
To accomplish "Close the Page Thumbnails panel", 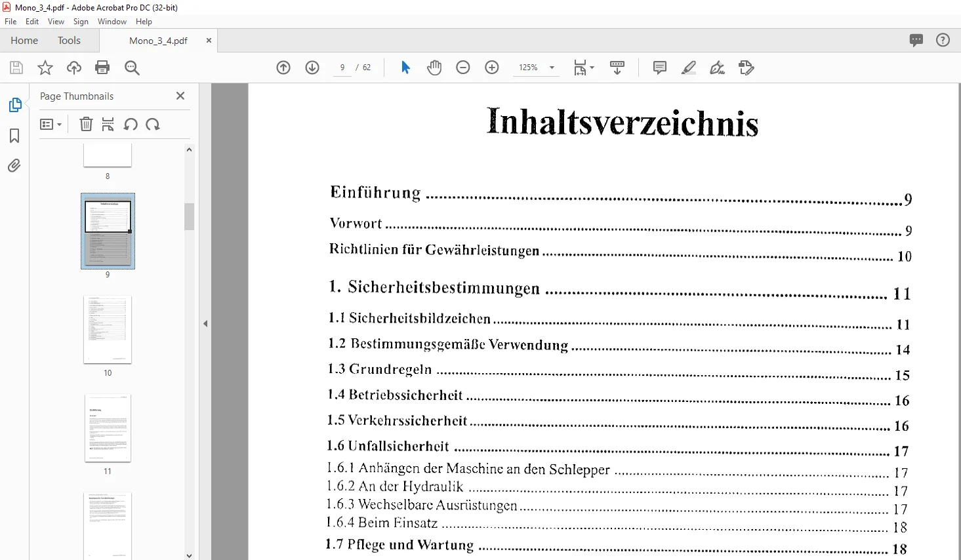I will click(180, 96).
